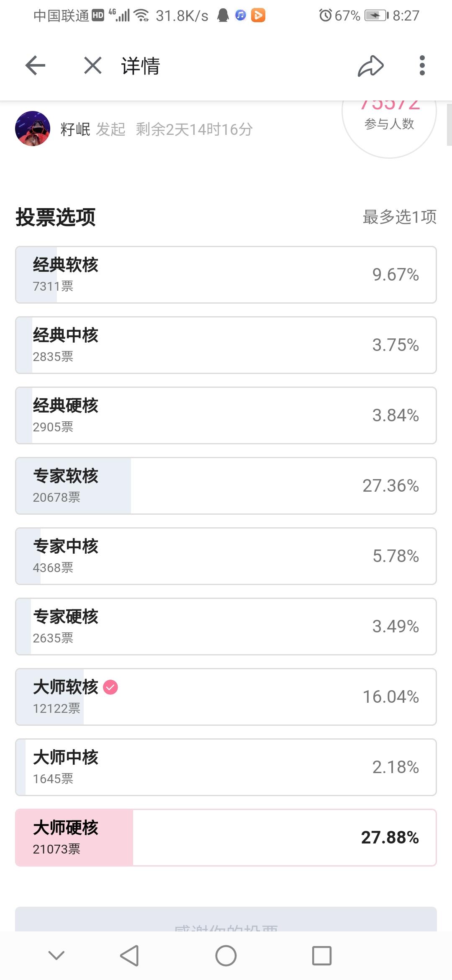This screenshot has height=980, width=452.
Task: Select the 大师中核 vote option
Action: tap(226, 767)
